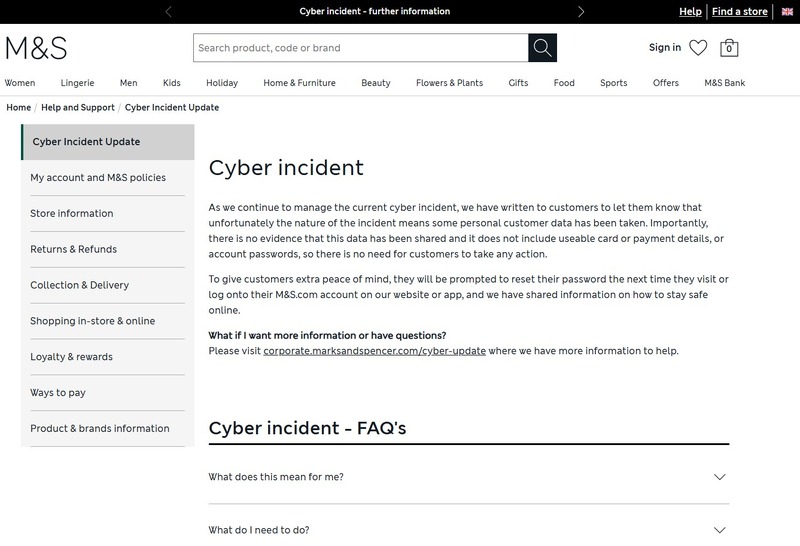Open the cyber-update corporate link
Screen dimensions: 800x546
point(375,351)
